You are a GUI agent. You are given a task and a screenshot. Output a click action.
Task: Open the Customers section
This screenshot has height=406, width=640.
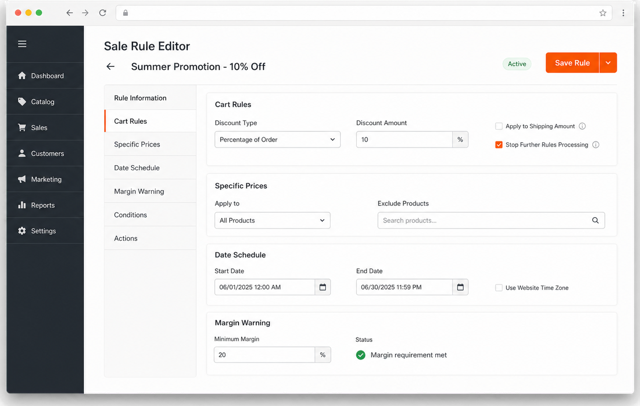pyautogui.click(x=45, y=153)
